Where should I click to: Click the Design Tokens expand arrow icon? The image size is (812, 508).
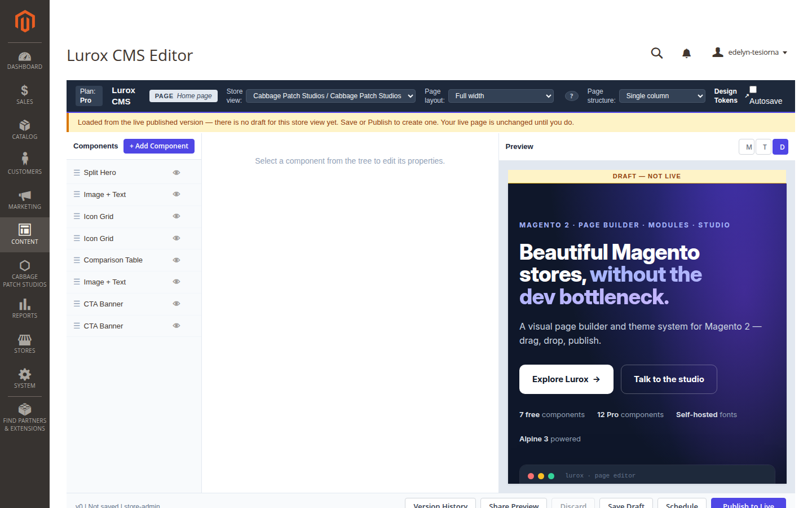click(x=747, y=95)
